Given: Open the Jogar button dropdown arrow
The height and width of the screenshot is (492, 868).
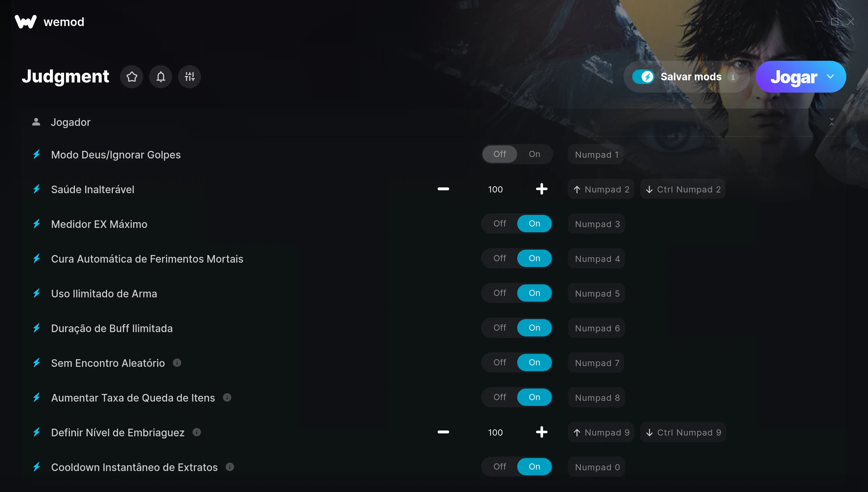Looking at the screenshot, I should pos(830,77).
